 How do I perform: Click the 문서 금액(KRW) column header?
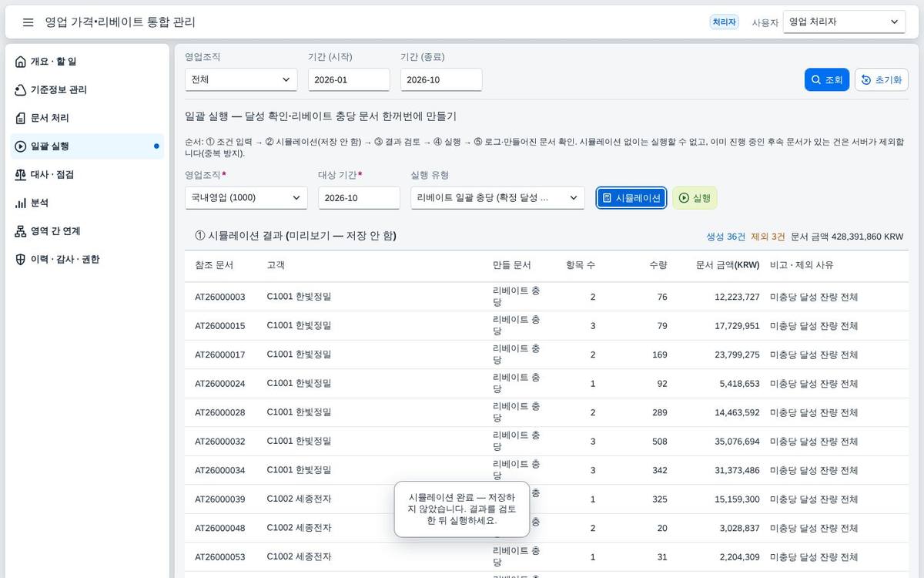(x=728, y=265)
